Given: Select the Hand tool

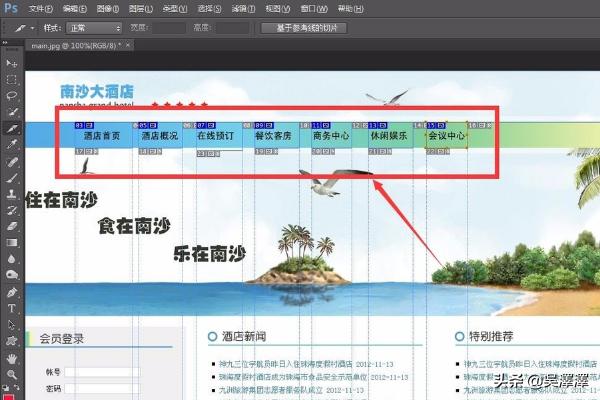Looking at the screenshot, I should pyautogui.click(x=12, y=357).
